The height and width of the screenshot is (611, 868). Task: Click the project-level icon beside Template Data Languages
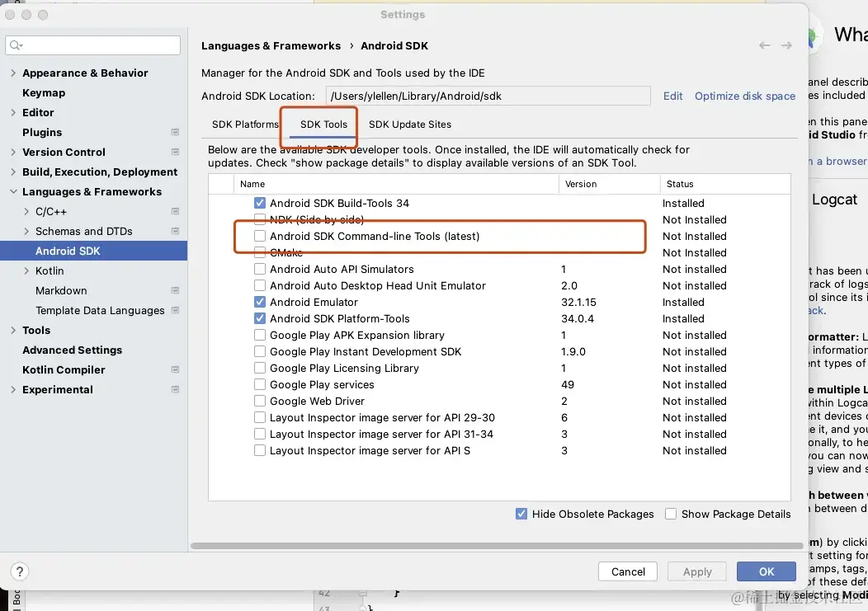point(175,311)
